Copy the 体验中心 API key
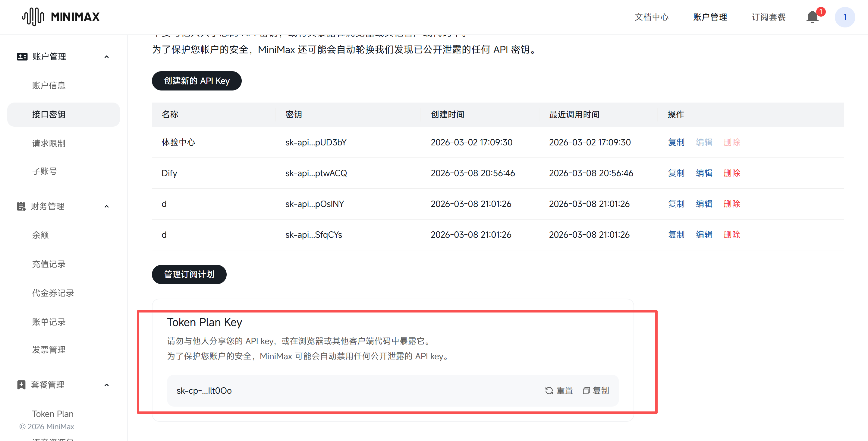The height and width of the screenshot is (441, 868). coord(676,142)
